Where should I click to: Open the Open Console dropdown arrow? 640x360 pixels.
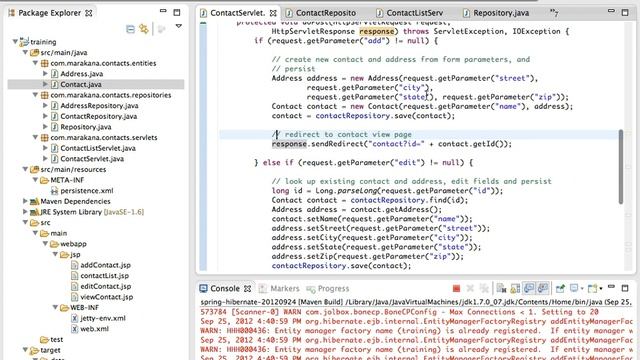(601, 289)
